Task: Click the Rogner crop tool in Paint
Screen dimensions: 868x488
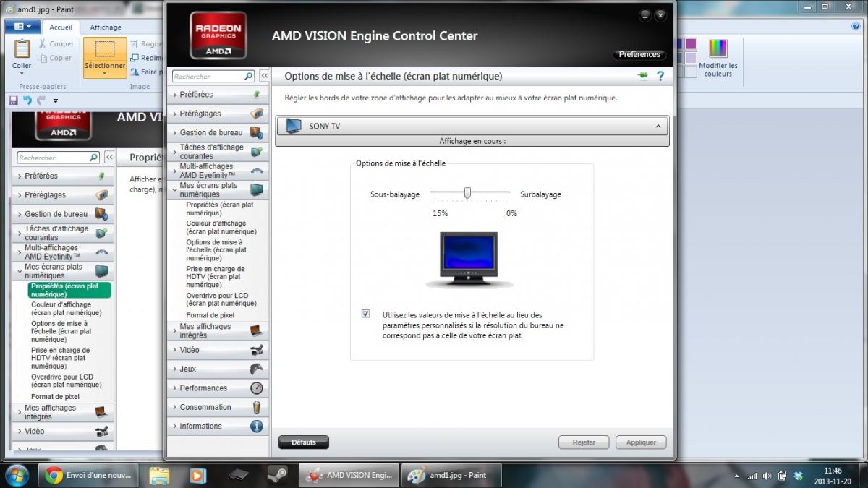Action: [x=147, y=44]
